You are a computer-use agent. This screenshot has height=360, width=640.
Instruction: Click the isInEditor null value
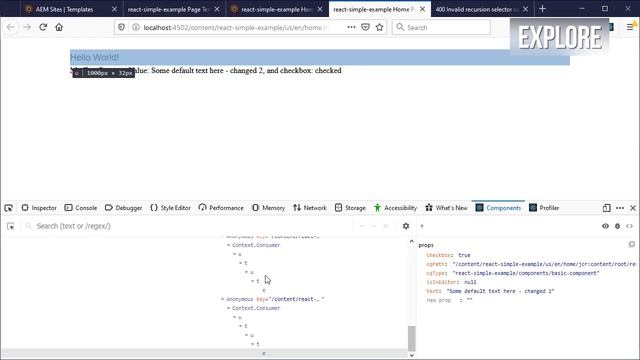[x=470, y=282]
